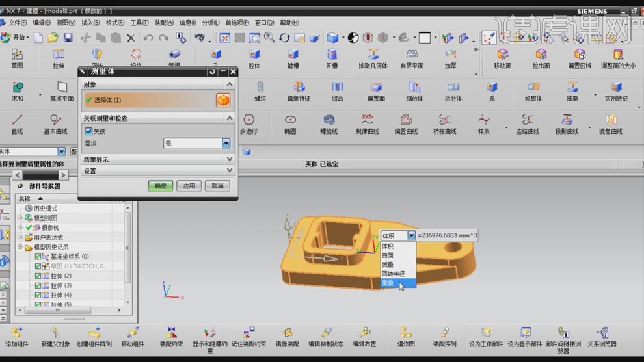
Task: Select the 拆分体 split body tool
Action: (x=453, y=92)
